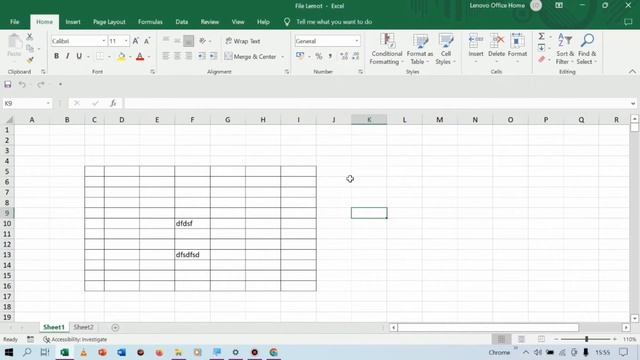Switch to Sheet2 tab
The image size is (640, 360).
pyautogui.click(x=84, y=327)
